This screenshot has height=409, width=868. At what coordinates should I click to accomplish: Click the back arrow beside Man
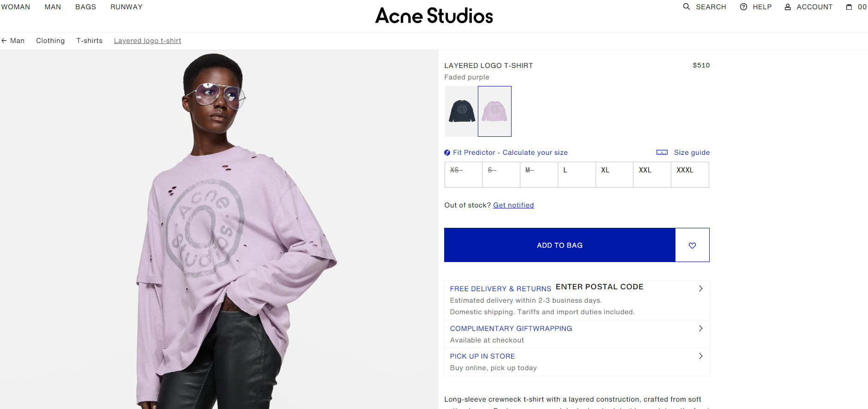coord(4,41)
